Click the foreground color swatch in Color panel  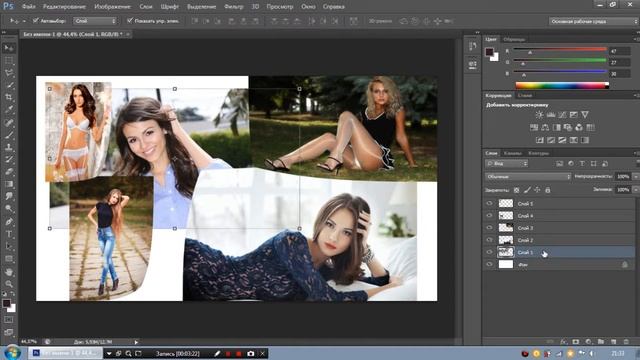click(x=489, y=52)
